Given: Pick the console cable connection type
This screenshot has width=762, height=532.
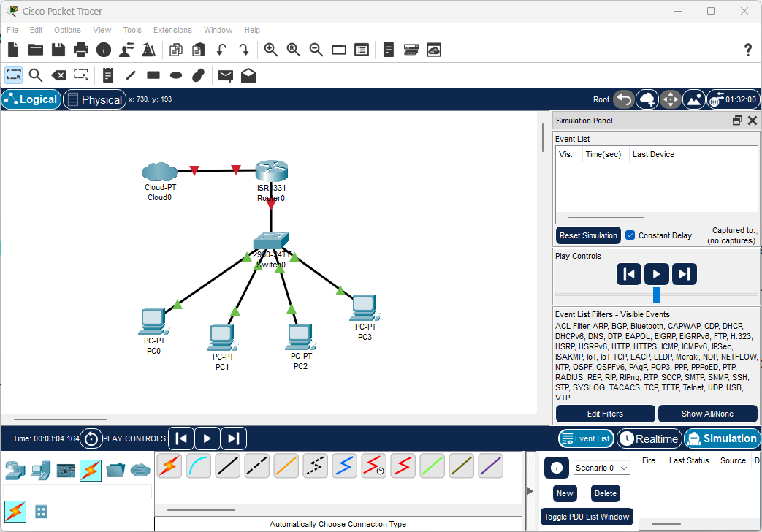Looking at the screenshot, I should point(199,465).
